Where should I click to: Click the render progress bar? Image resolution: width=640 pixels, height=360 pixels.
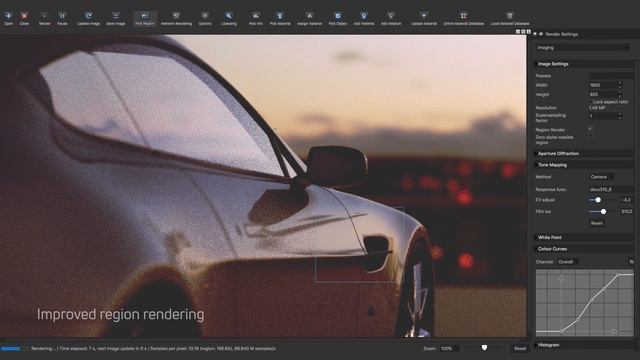pos(14,349)
